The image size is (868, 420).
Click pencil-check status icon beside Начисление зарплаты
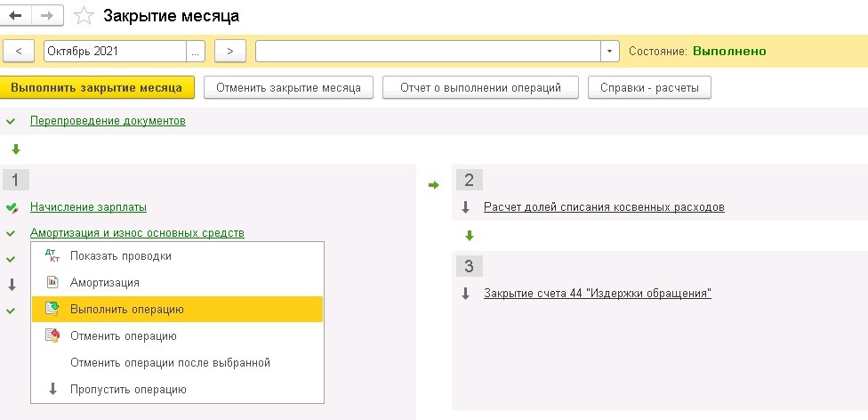point(12,208)
